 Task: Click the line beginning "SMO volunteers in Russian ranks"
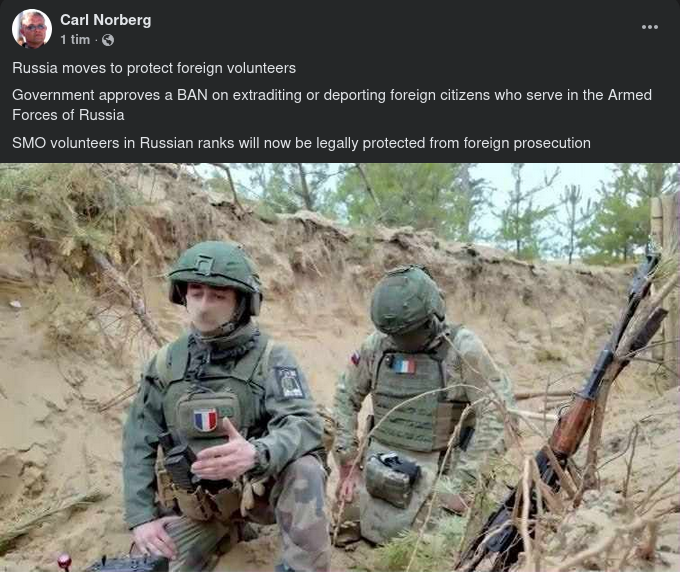coord(301,143)
